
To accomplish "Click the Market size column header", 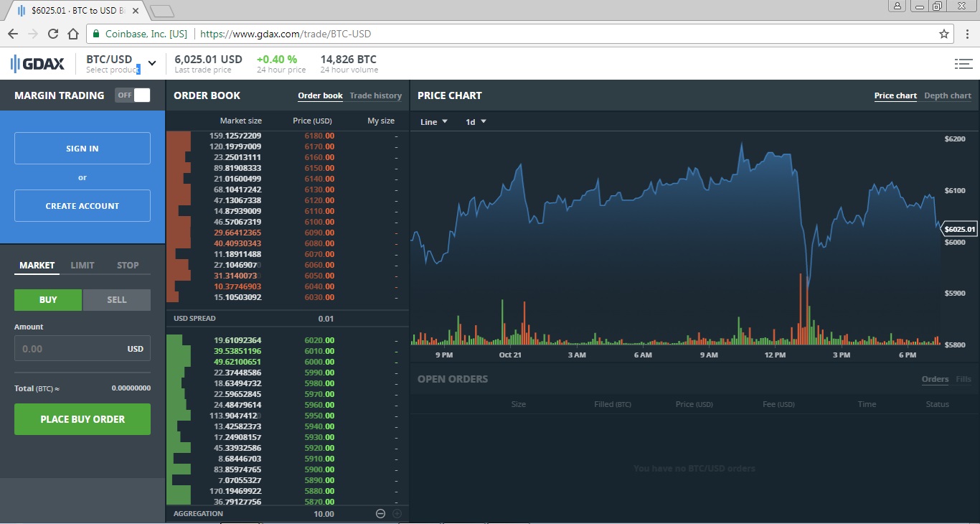I will [x=241, y=121].
